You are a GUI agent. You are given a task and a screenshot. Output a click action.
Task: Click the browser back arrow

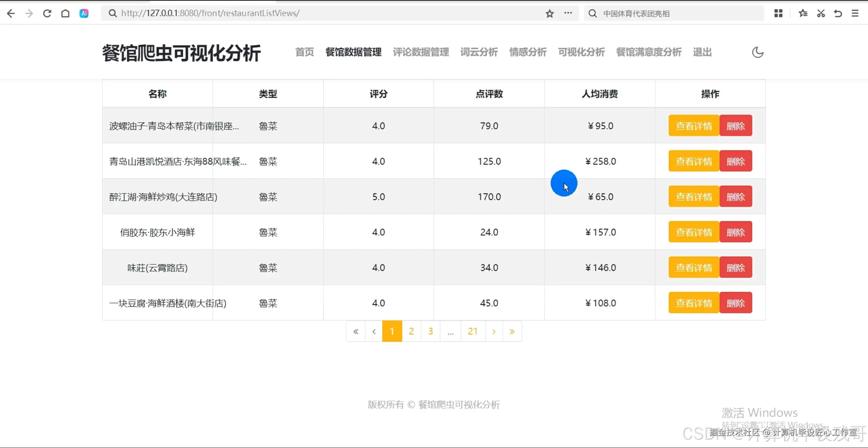coord(11,13)
